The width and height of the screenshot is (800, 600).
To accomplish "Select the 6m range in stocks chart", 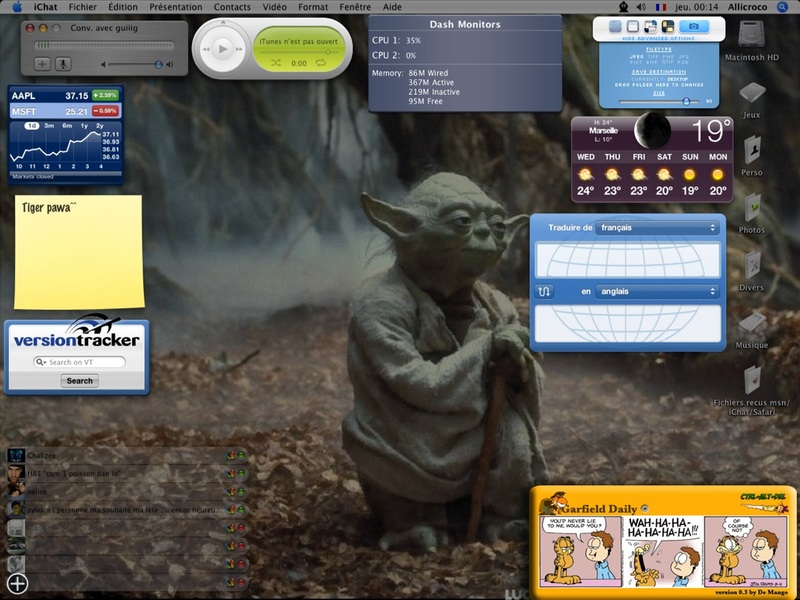I will point(66,126).
